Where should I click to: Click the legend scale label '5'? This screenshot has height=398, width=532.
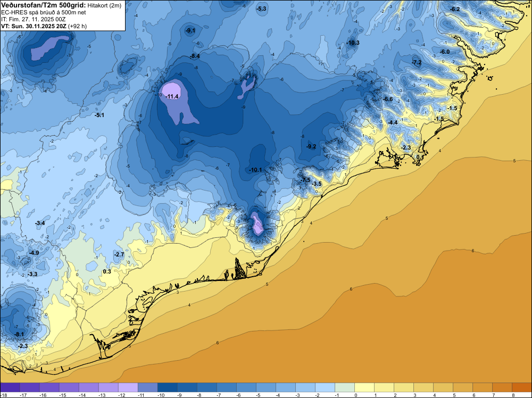(454, 395)
